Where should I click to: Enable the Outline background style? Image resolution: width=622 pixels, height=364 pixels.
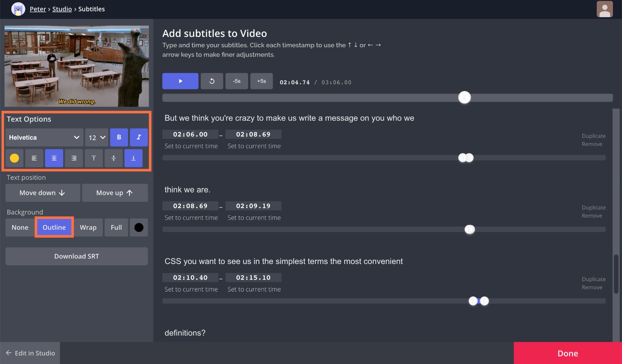(x=54, y=227)
